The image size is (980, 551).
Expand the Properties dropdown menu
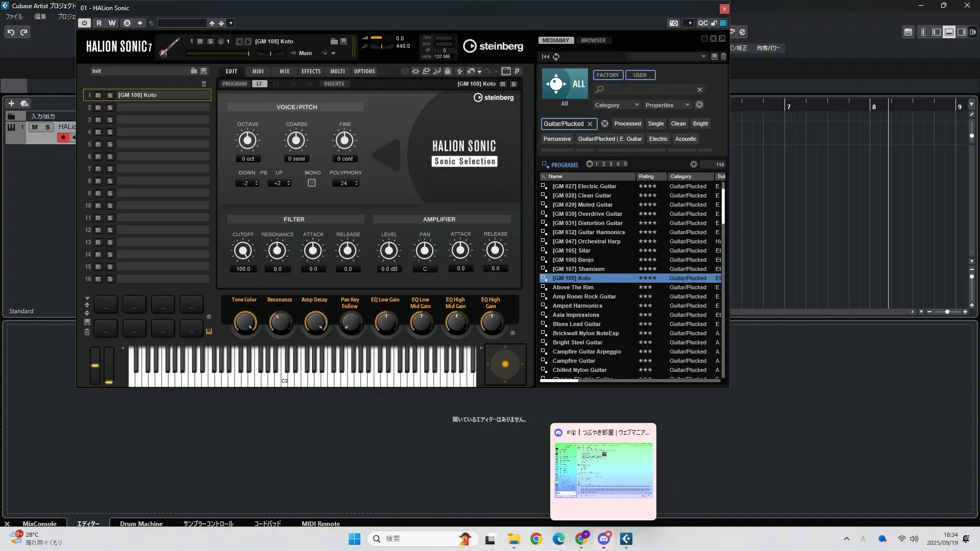667,105
